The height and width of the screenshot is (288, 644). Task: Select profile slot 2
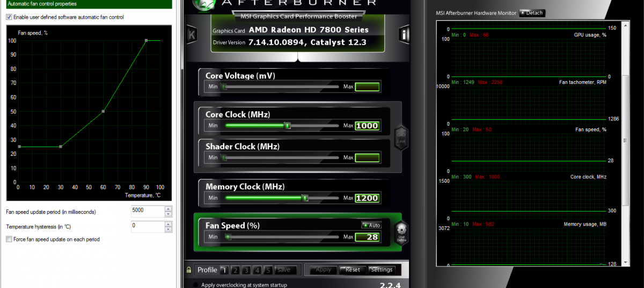[235, 270]
